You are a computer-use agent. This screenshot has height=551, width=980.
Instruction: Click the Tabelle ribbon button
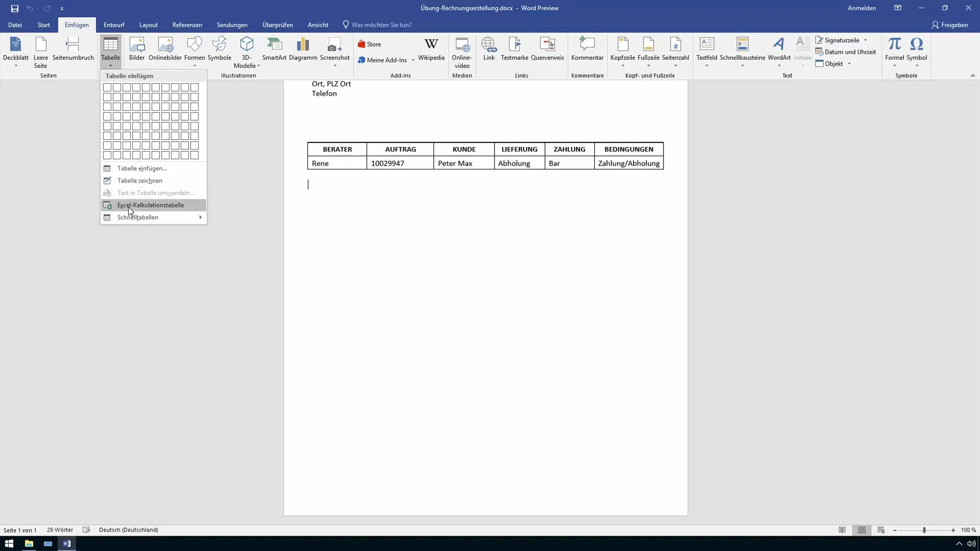110,52
